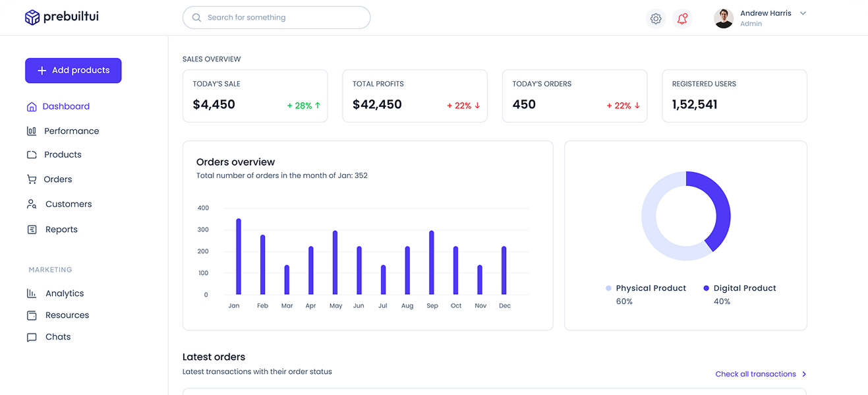
Task: Open the Reports page
Action: (61, 229)
